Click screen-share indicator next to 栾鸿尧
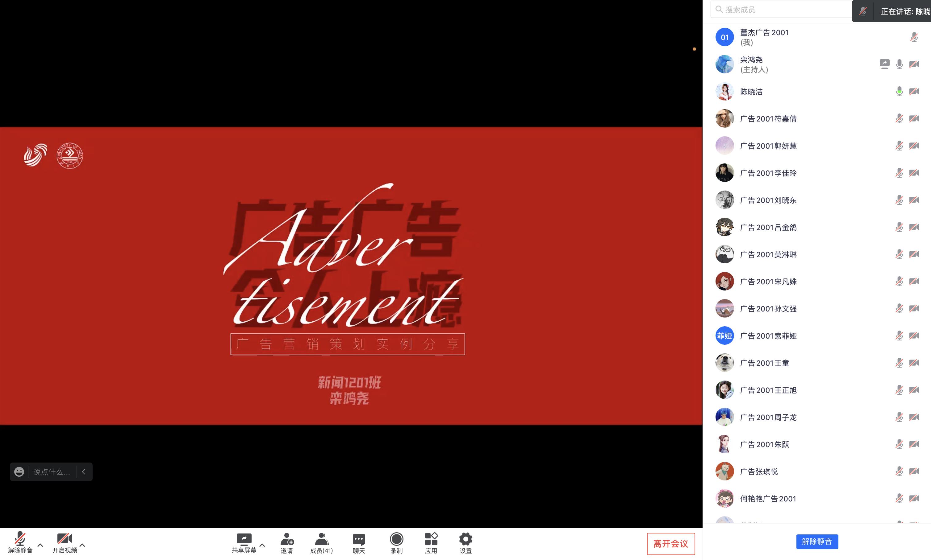This screenshot has width=931, height=560. [884, 64]
